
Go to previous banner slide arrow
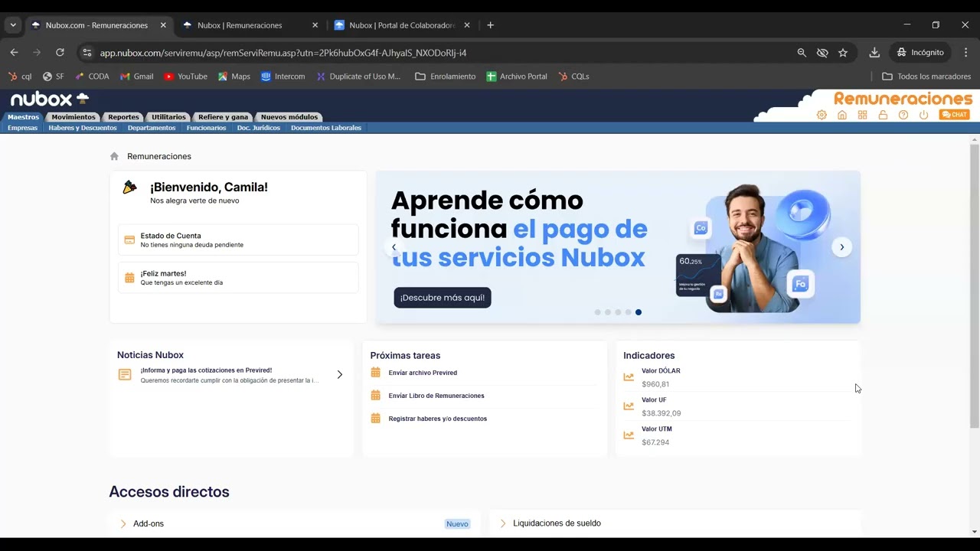(394, 246)
